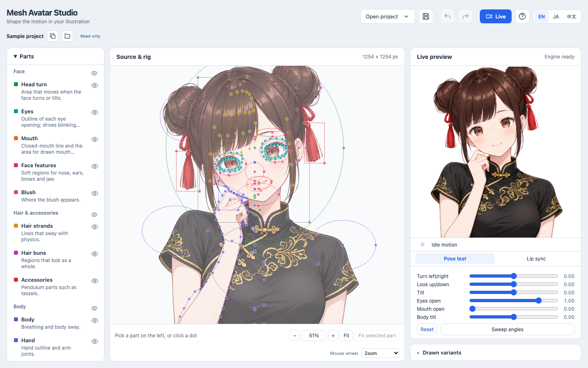Play the Idle motion
This screenshot has width=588, height=368.
tap(423, 245)
